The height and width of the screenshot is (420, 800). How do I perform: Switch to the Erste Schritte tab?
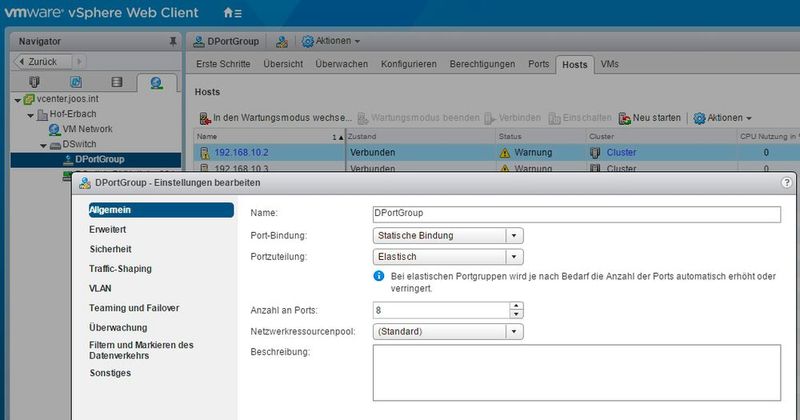point(223,64)
